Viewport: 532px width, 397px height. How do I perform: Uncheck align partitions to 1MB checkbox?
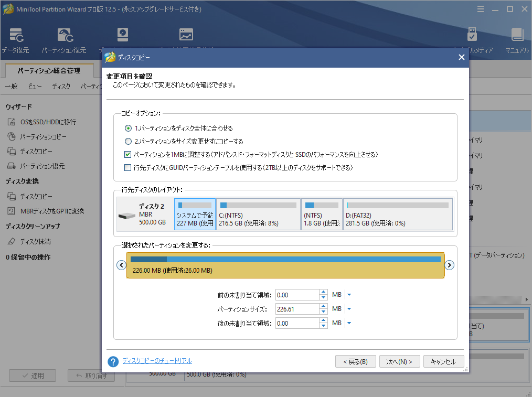click(x=128, y=155)
